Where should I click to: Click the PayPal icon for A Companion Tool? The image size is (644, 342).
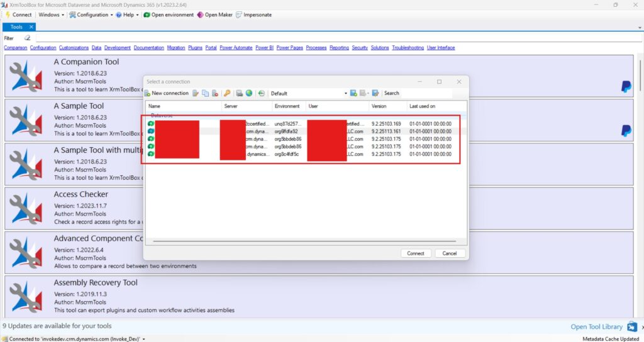626,87
